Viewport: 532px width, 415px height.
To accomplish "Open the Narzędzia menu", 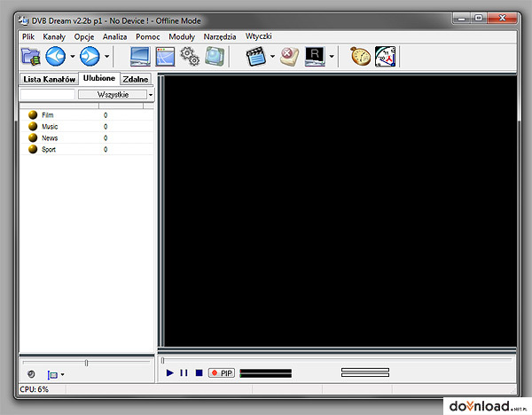I will 220,36.
